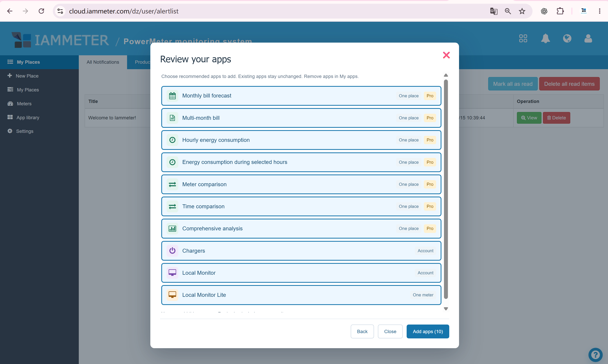608x364 pixels.
Task: Select New Place in the sidebar
Action: pyautogui.click(x=39, y=76)
